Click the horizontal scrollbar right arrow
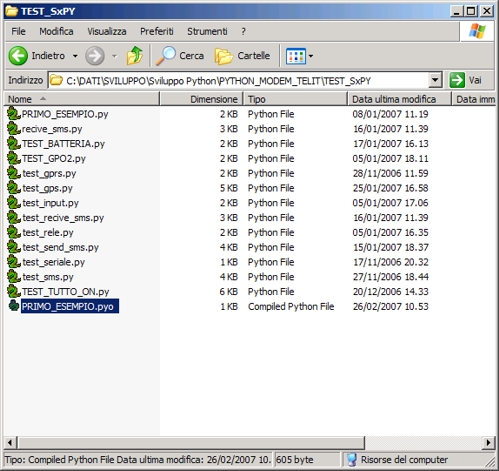The image size is (499, 471). pyautogui.click(x=488, y=443)
